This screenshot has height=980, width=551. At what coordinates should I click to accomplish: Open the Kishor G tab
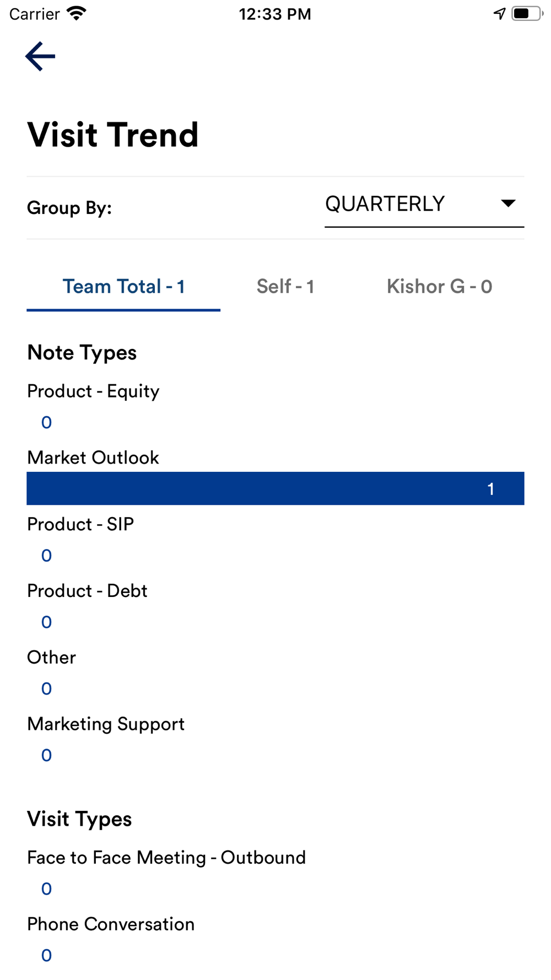(x=439, y=287)
